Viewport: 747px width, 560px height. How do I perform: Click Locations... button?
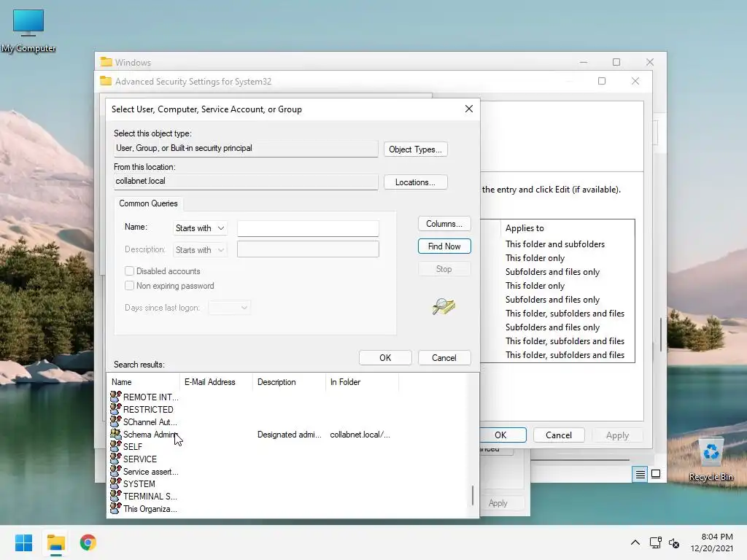click(415, 182)
